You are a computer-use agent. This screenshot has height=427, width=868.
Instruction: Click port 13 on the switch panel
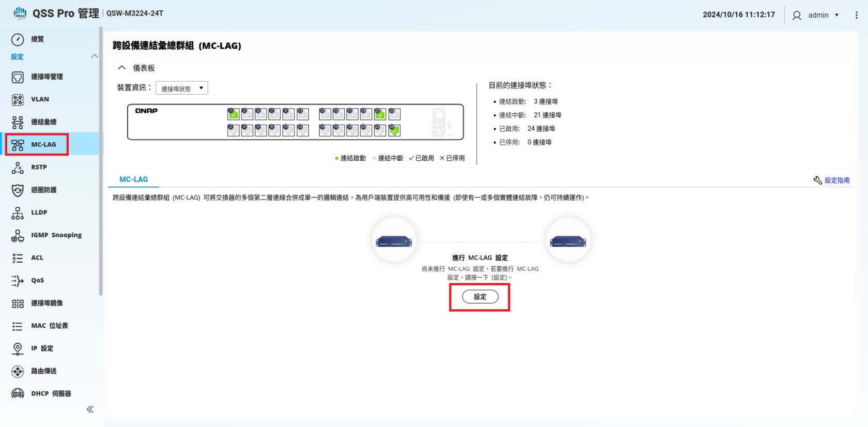coord(325,114)
